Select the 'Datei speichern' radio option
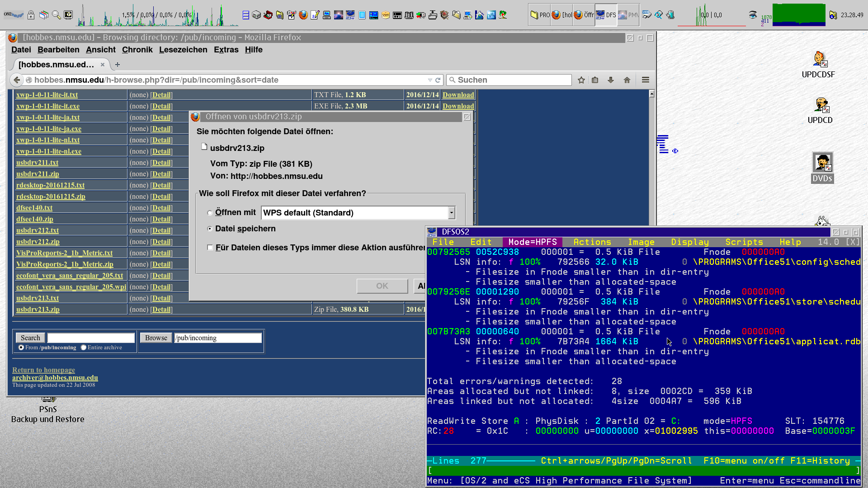This screenshot has height=488, width=868. [210, 229]
